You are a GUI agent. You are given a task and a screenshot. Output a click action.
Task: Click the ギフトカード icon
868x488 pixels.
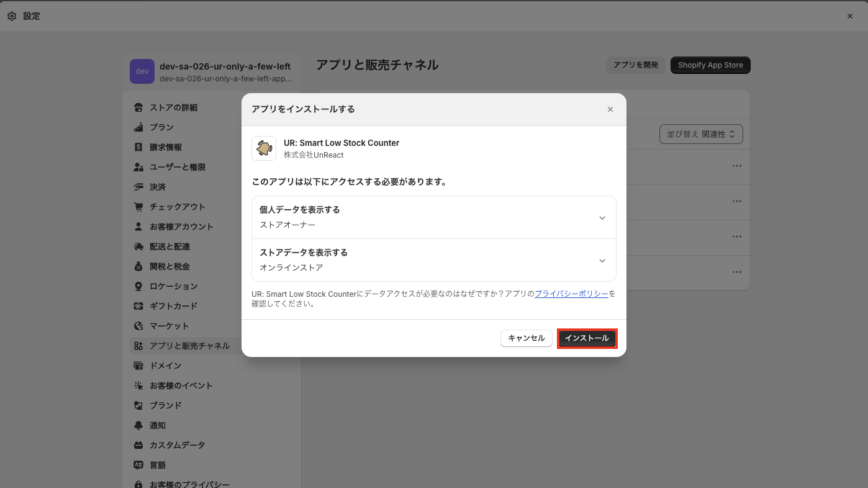[x=138, y=306]
